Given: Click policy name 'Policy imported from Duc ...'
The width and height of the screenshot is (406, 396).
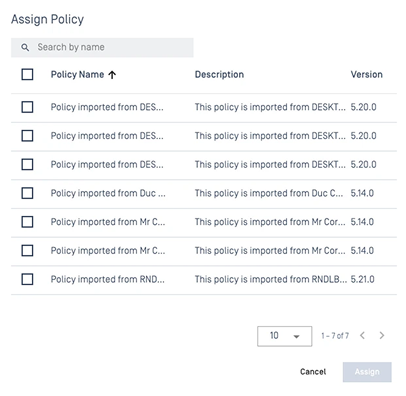Looking at the screenshot, I should [108, 193].
